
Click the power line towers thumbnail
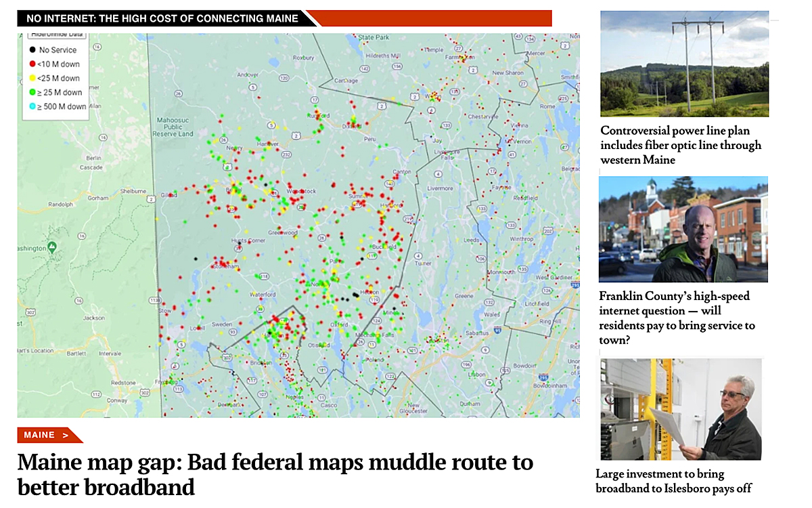tap(684, 64)
